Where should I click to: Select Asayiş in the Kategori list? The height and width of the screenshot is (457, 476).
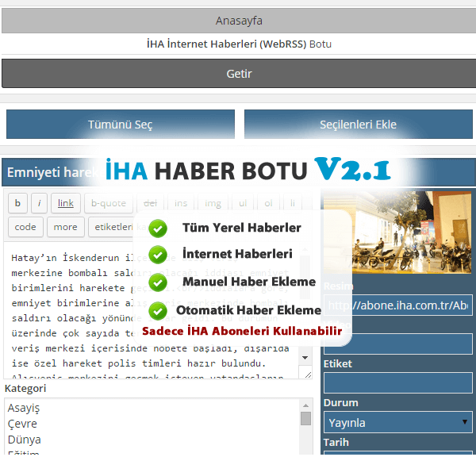tap(24, 408)
